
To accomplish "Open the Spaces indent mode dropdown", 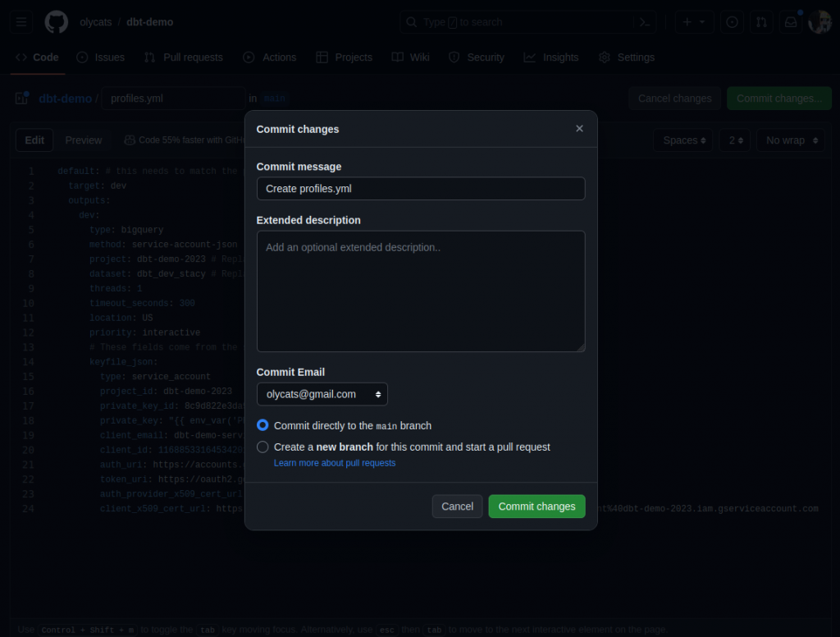I will (x=683, y=140).
